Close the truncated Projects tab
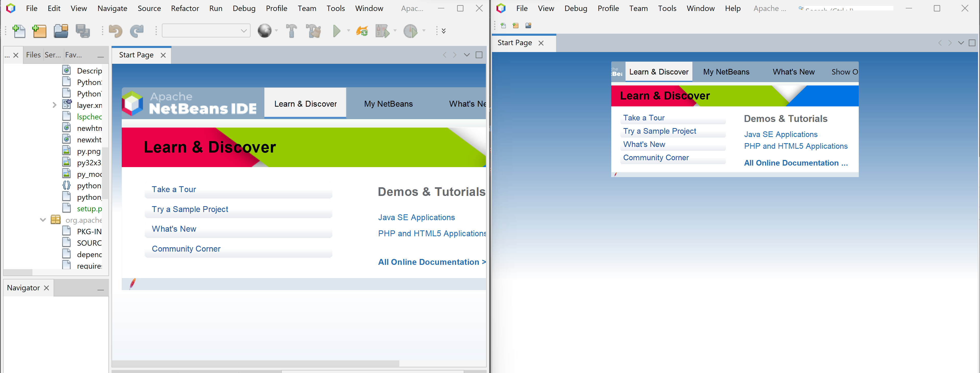The height and width of the screenshot is (373, 980). point(16,55)
